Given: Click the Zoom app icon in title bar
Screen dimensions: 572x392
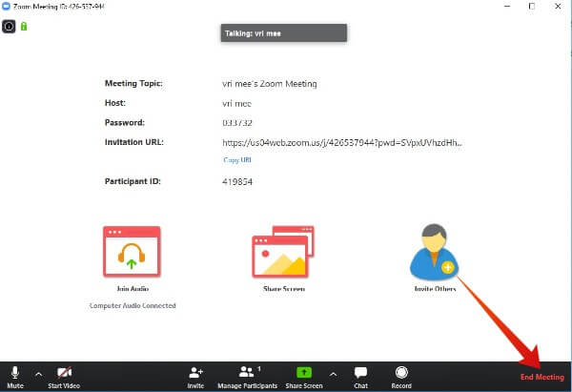Looking at the screenshot, I should pos(6,6).
